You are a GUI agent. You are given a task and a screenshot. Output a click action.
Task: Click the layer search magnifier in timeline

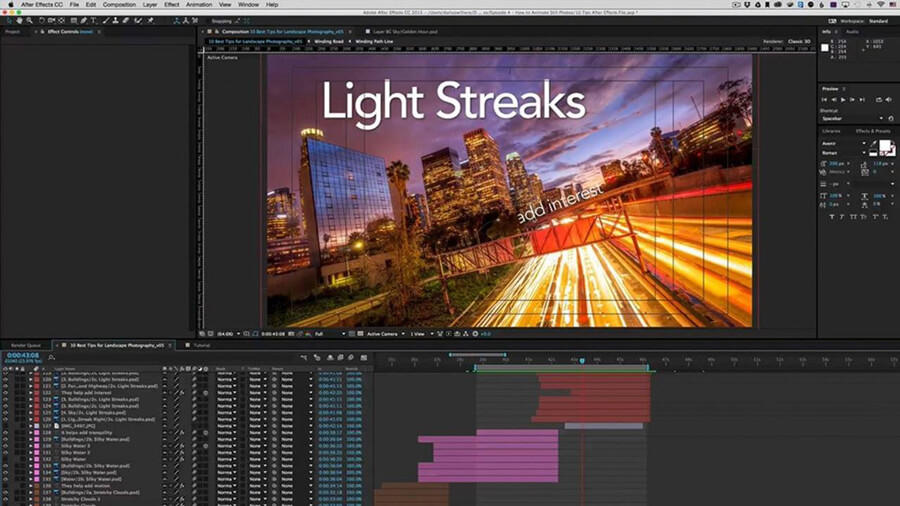point(51,357)
